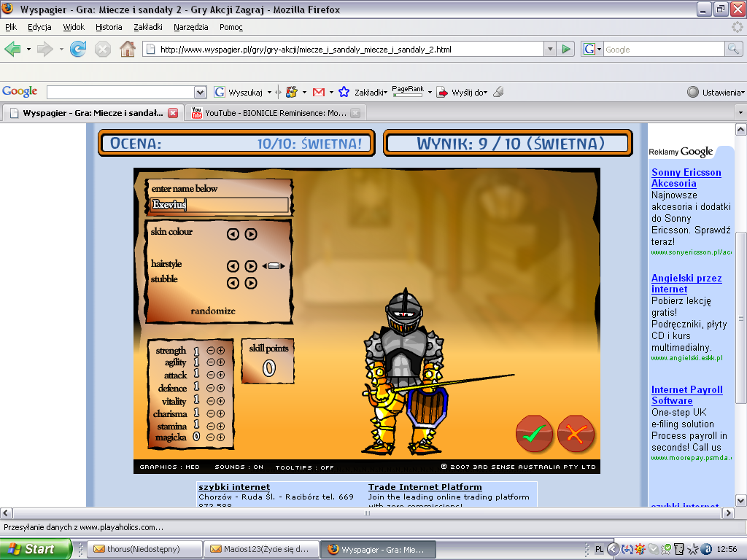Click the Stop loading icon
Viewport: 747px width, 560px height.
[102, 49]
